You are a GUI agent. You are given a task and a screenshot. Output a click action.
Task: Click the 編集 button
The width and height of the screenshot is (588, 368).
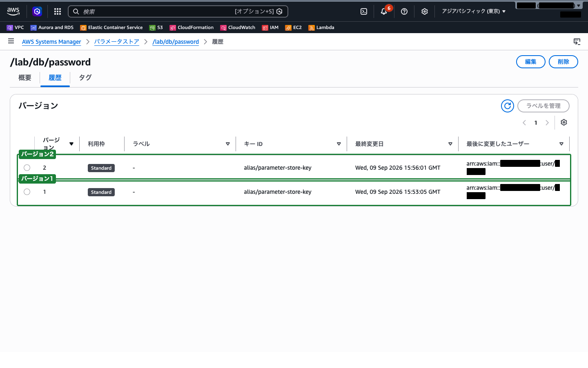[531, 62]
